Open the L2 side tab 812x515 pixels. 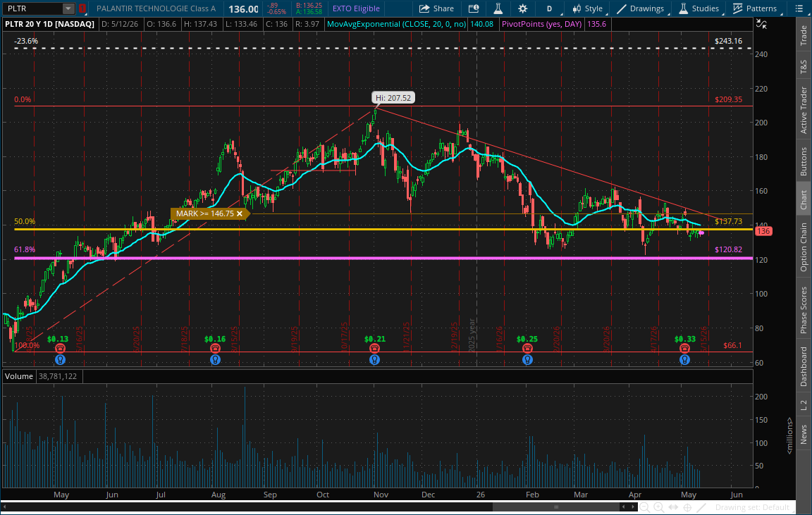[804, 405]
